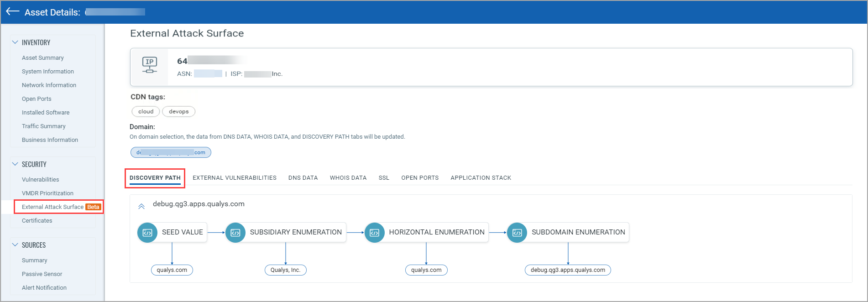Viewport: 868px width, 302px height.
Task: Open System Information in the sidebar
Action: click(x=48, y=72)
